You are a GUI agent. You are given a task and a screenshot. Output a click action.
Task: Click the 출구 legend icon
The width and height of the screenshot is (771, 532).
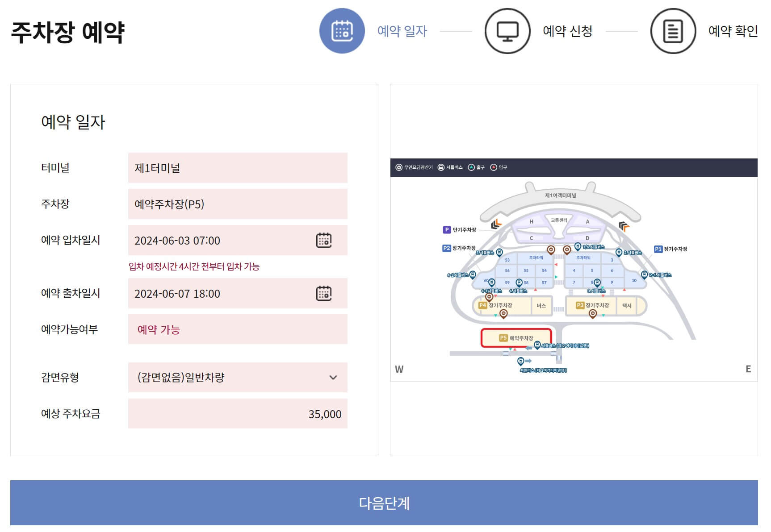(x=471, y=167)
